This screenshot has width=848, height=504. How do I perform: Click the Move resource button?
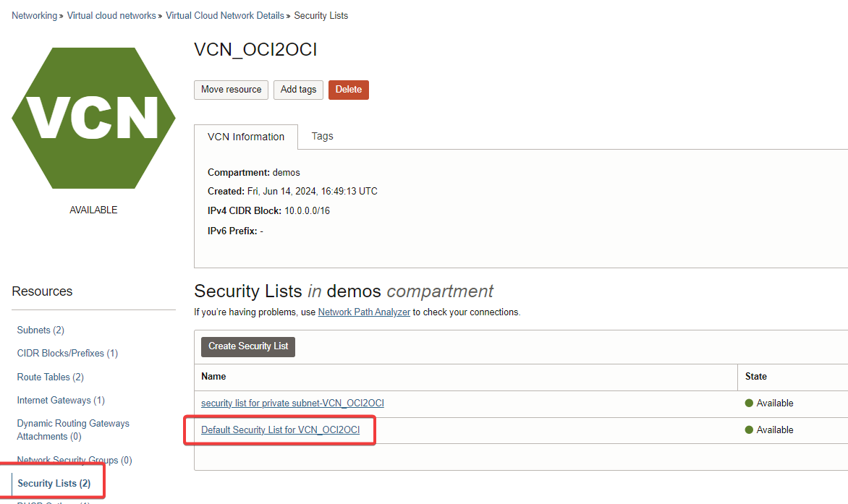231,90
